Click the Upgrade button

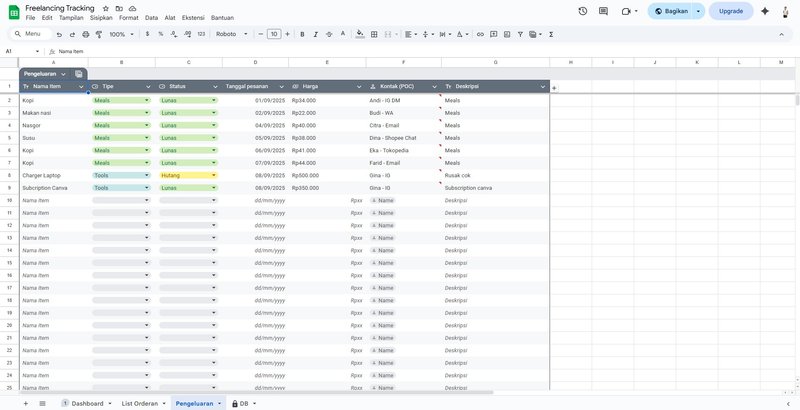(731, 11)
